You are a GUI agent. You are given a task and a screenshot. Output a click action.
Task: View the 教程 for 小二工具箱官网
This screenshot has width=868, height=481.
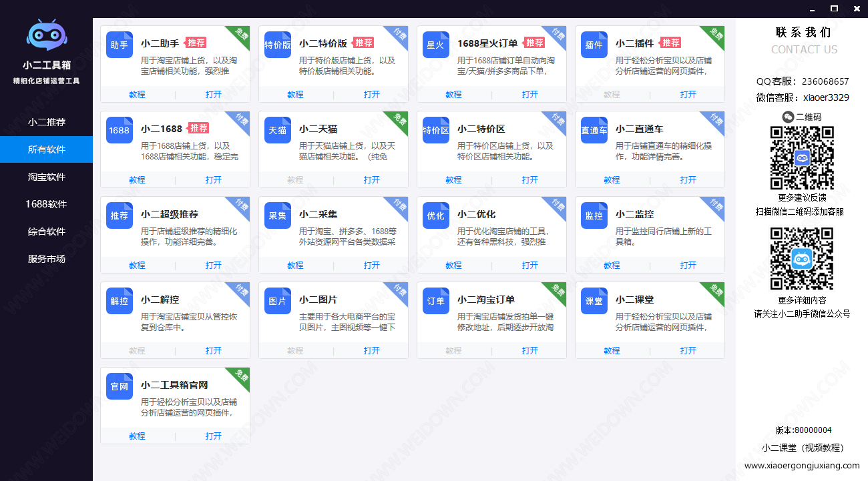(137, 436)
